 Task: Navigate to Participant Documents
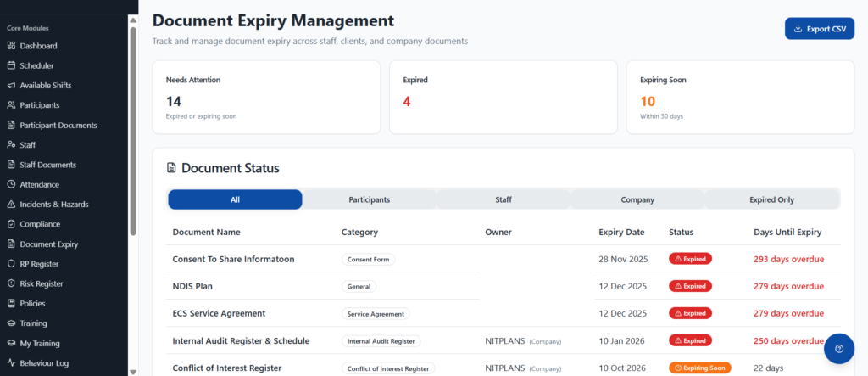(x=58, y=126)
